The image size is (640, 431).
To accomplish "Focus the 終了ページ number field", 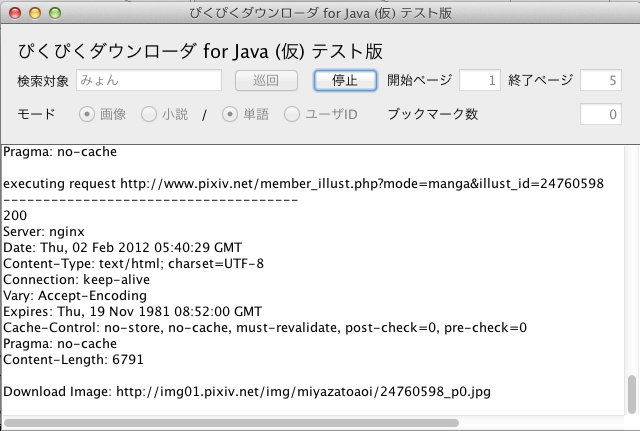I will tap(601, 80).
